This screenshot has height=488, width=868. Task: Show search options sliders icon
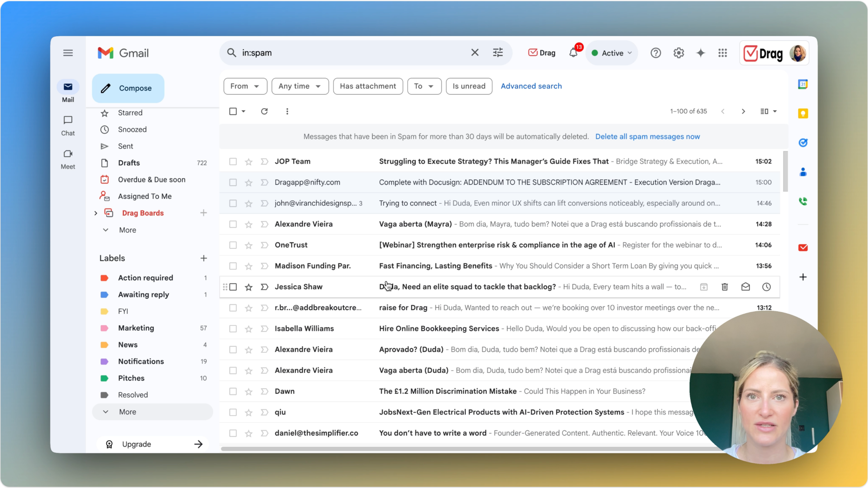coord(498,53)
